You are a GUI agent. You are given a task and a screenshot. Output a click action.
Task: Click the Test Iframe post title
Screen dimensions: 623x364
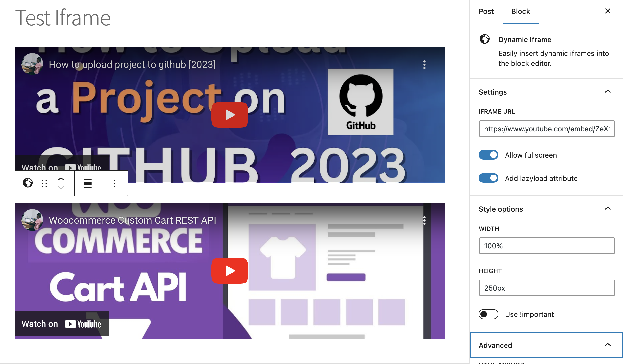click(63, 18)
